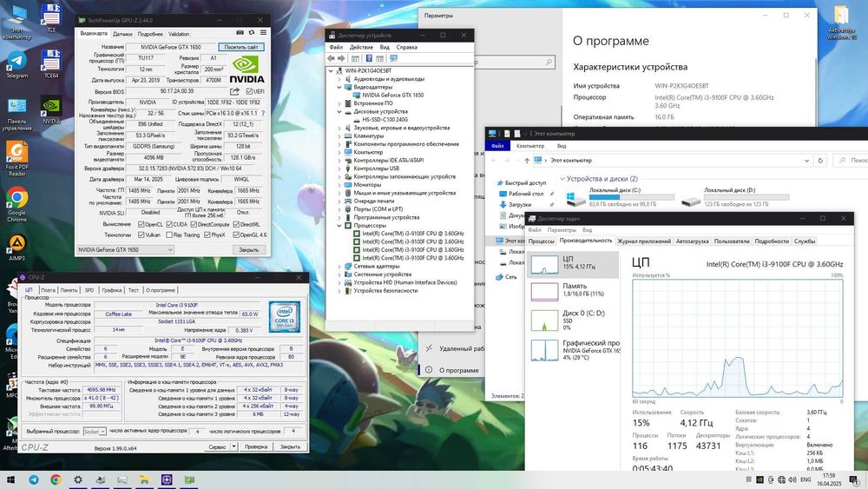Open the GPU selection dropdown in GPU-Z
This screenshot has height=489, width=868.
click(125, 250)
